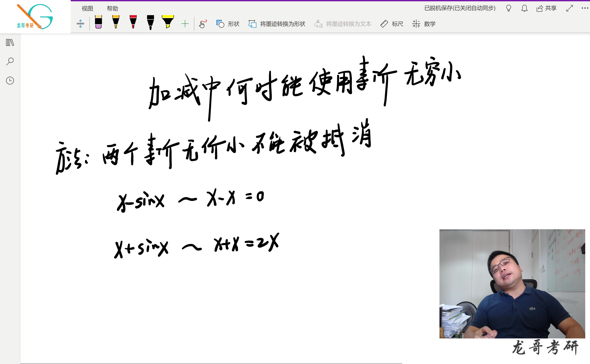Select the purple-tipped eraser pen swatch
This screenshot has height=364, width=590.
[98, 23]
